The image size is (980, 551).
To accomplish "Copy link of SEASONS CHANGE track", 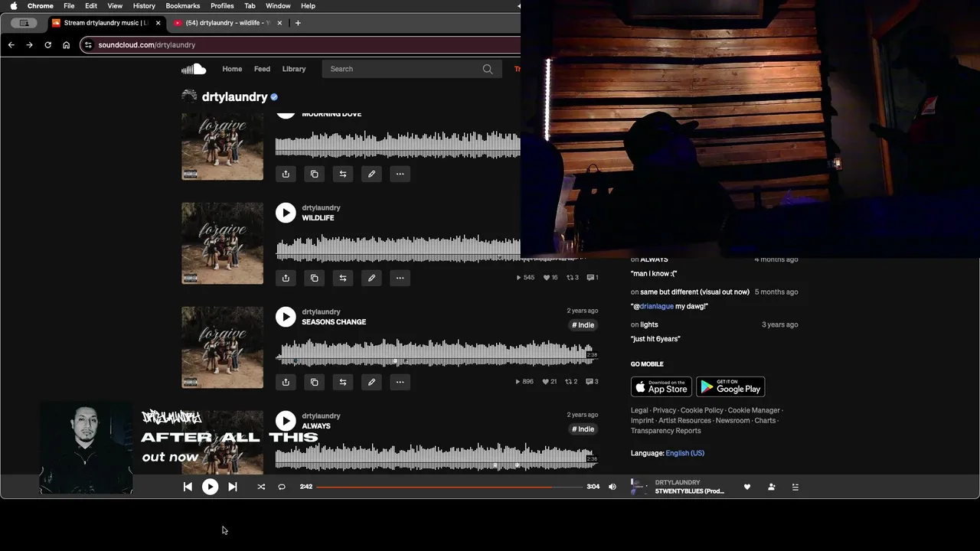I will pyautogui.click(x=314, y=382).
